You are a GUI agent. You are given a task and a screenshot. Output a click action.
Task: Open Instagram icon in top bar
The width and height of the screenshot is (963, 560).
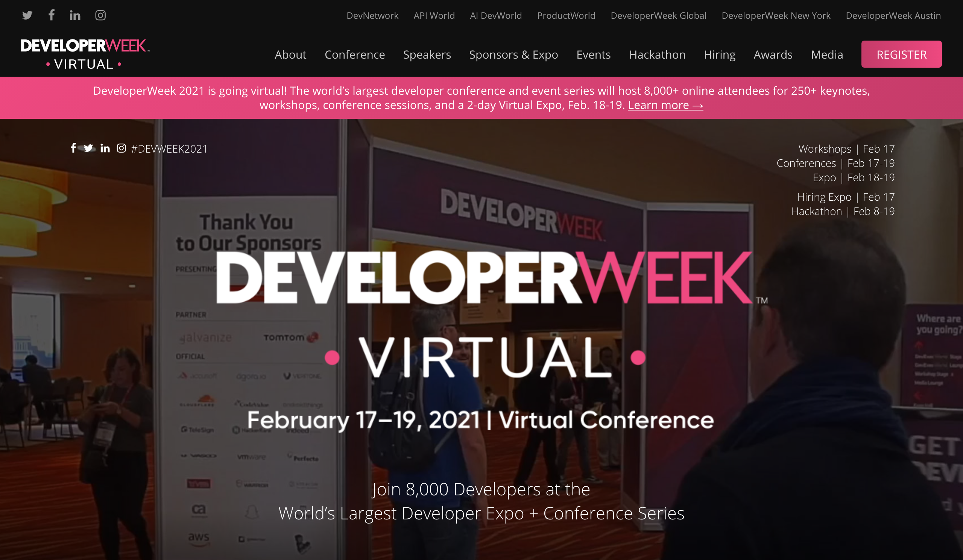(x=100, y=15)
